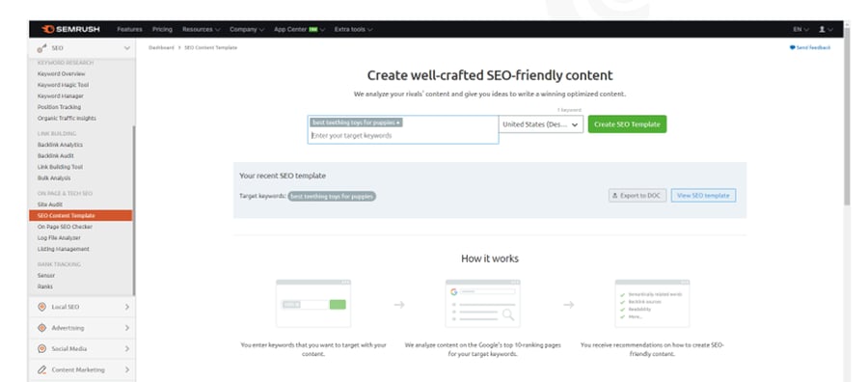This screenshot has height=382, width=868.
Task: Open On Page SEO Checker
Action: [x=65, y=227]
